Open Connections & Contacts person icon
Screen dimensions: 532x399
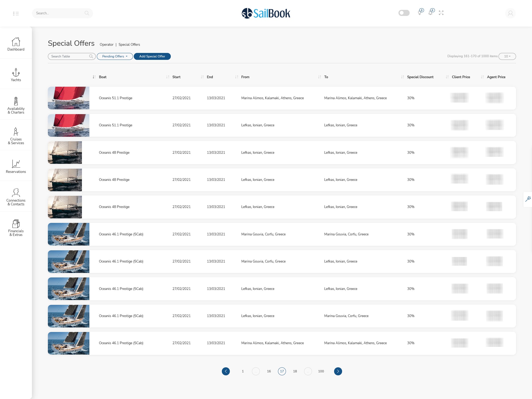coord(16,193)
